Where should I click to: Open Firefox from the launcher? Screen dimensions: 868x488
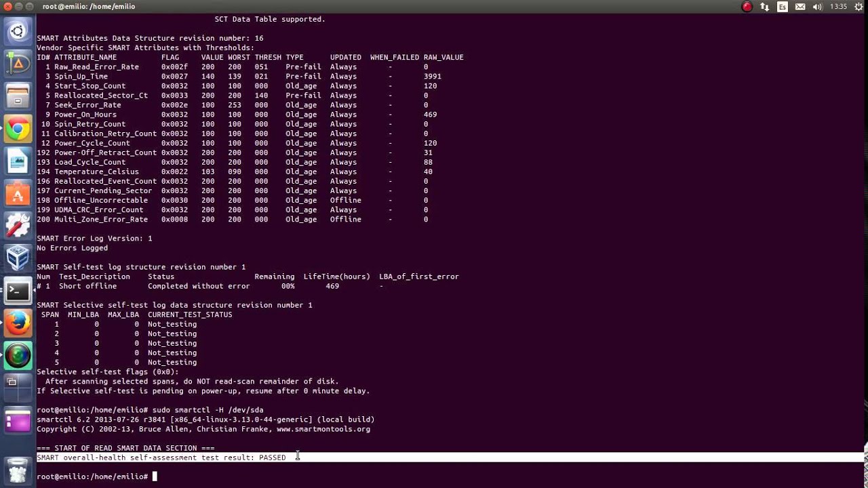click(x=18, y=323)
